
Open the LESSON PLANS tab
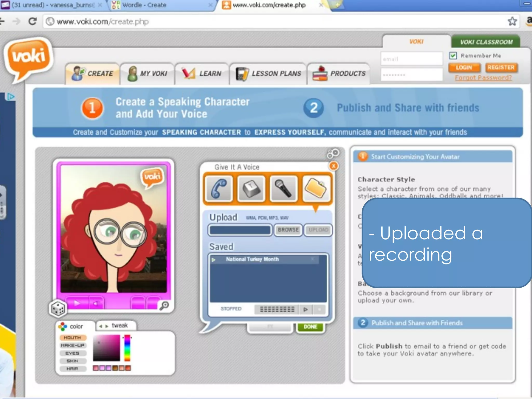point(268,74)
